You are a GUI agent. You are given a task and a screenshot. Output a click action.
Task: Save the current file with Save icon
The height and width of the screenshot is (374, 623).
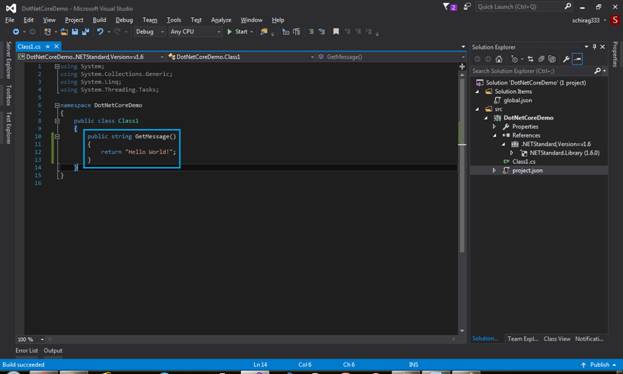tap(75, 32)
